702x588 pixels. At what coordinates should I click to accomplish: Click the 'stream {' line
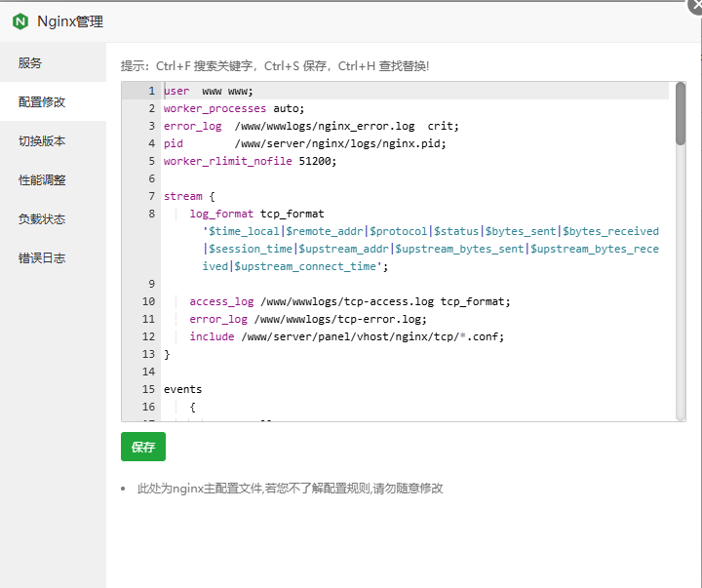(189, 196)
